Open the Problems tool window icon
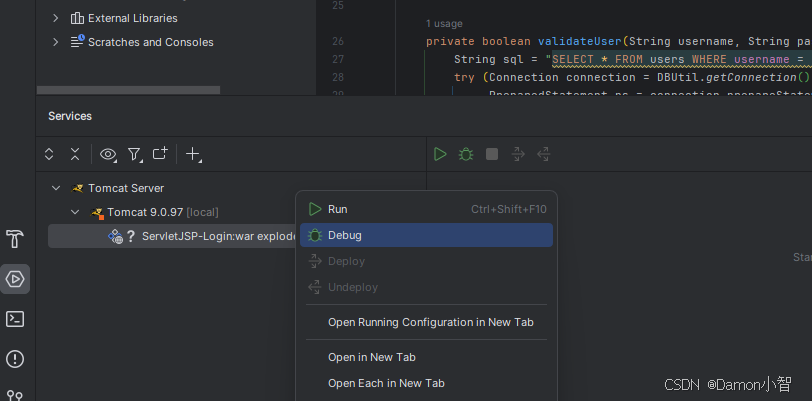Screen dimensions: 812x401 click(x=15, y=359)
